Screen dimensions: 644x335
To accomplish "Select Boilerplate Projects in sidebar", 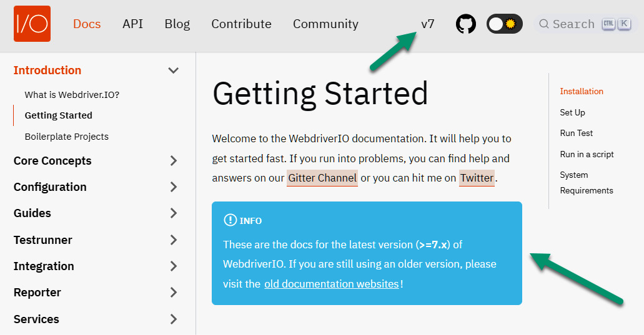I will coord(67,137).
